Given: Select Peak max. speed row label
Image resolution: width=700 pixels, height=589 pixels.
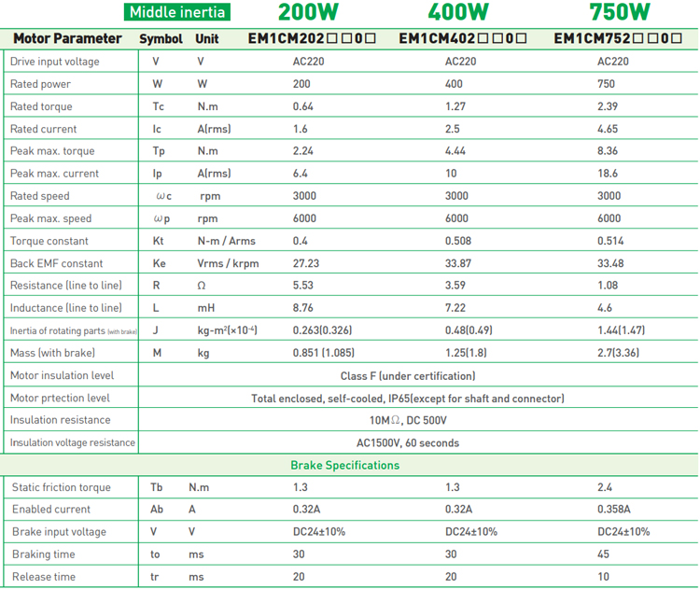Looking at the screenshot, I should point(51,218).
